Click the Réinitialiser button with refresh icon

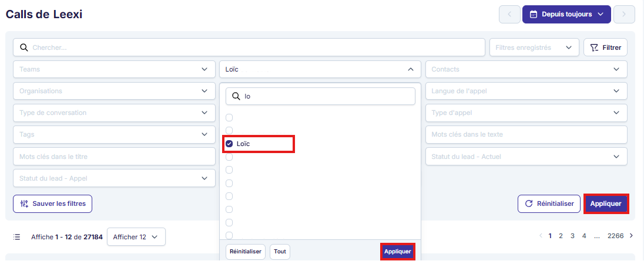tap(549, 204)
